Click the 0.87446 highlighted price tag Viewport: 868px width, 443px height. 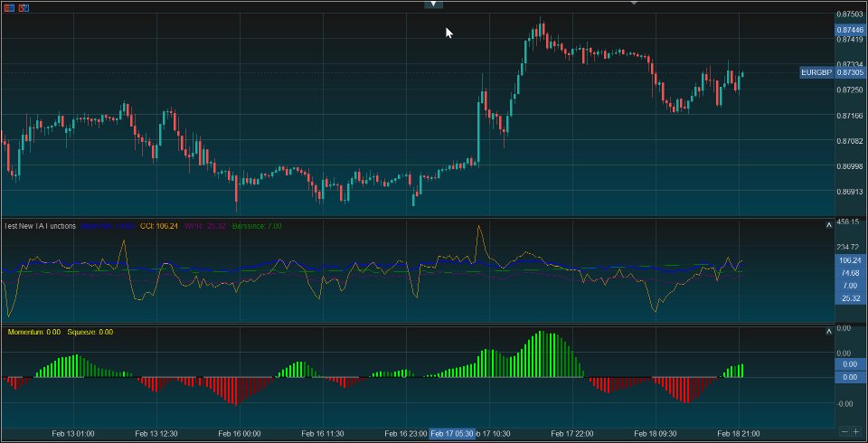tap(850, 30)
